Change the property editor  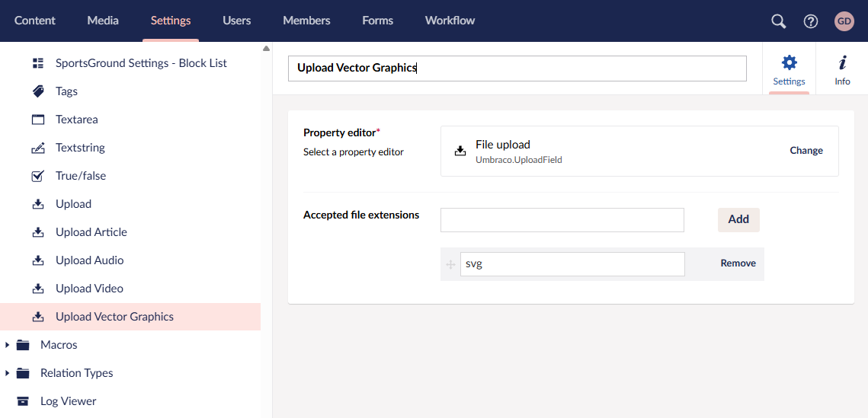tap(806, 151)
